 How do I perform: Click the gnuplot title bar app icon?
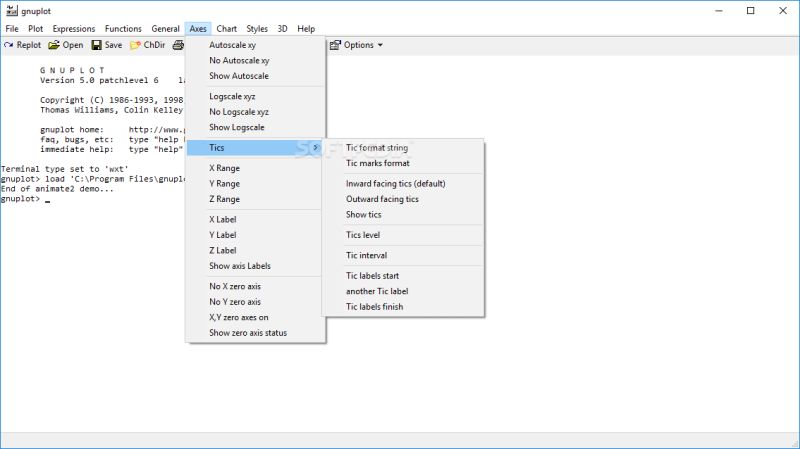11,11
